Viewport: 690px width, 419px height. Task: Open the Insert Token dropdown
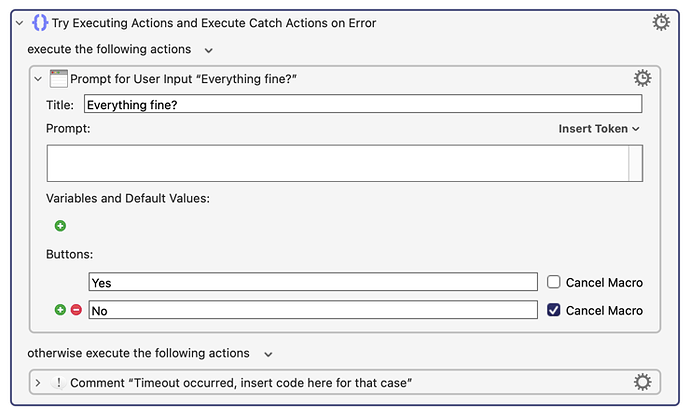pos(598,129)
